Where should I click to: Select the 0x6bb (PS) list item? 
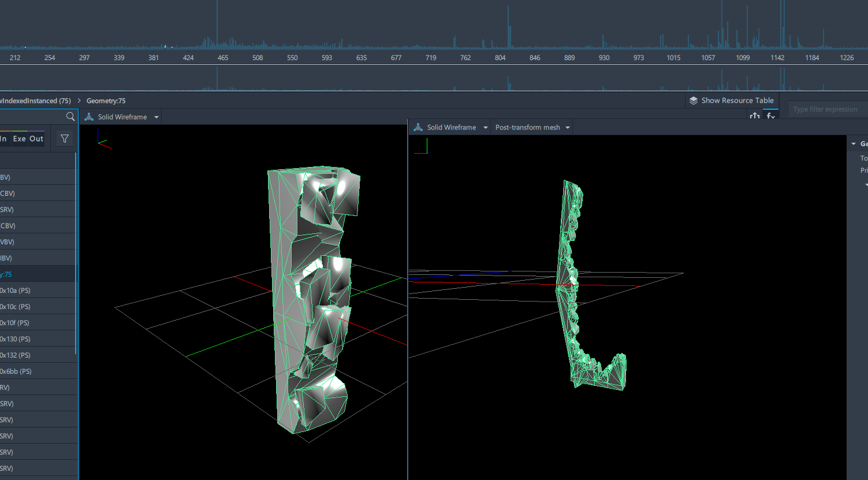(16, 371)
